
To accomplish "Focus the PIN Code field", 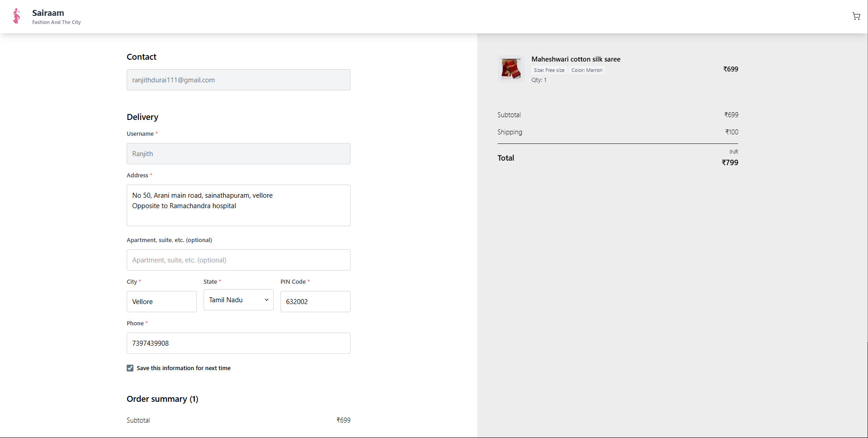I will [x=315, y=302].
